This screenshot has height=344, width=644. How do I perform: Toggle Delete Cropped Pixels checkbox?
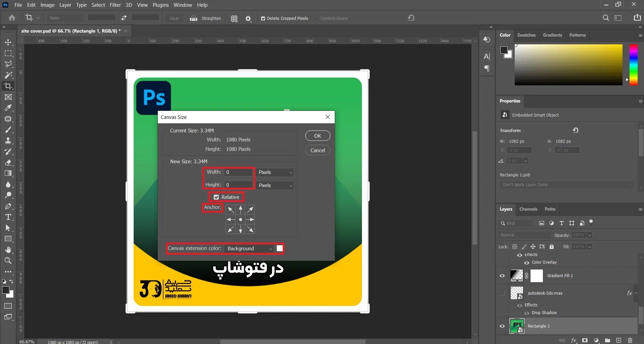point(263,18)
